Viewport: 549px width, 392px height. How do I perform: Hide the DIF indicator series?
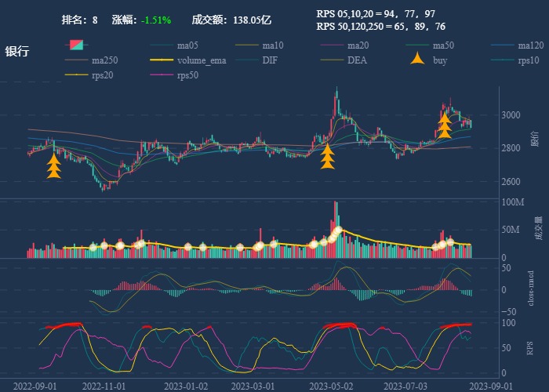coord(264,60)
